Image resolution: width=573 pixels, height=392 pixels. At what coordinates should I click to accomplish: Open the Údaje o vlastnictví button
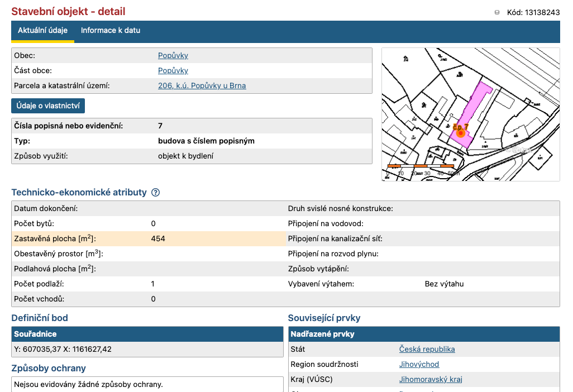pos(48,106)
